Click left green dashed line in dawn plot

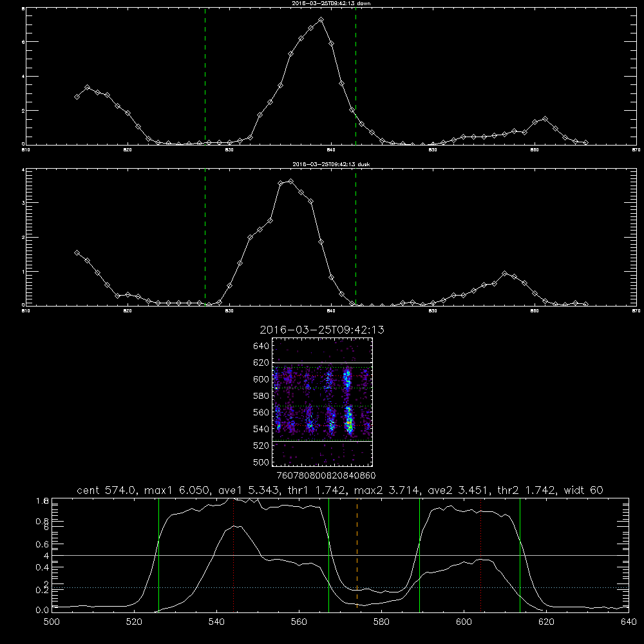205,77
